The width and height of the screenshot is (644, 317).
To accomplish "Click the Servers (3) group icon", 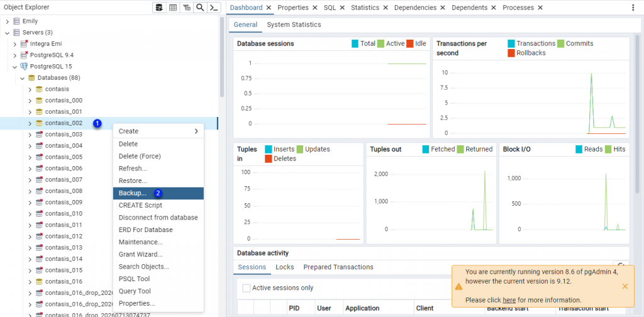I will pyautogui.click(x=16, y=33).
